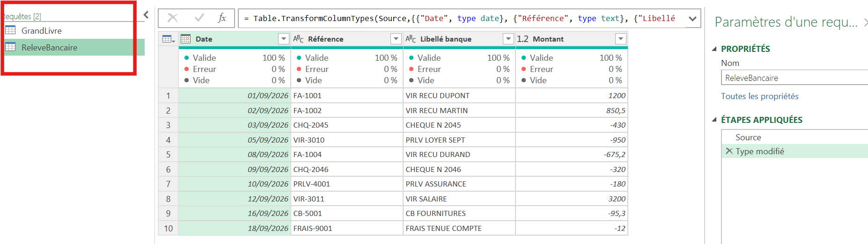Open table options icon at grid corner
This screenshot has width=868, height=244.
coord(168,39)
